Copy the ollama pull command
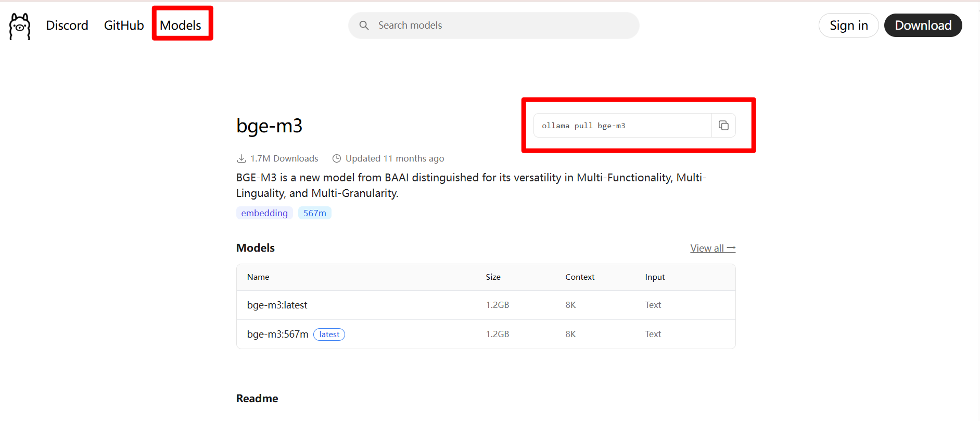980x421 pixels. pos(723,126)
